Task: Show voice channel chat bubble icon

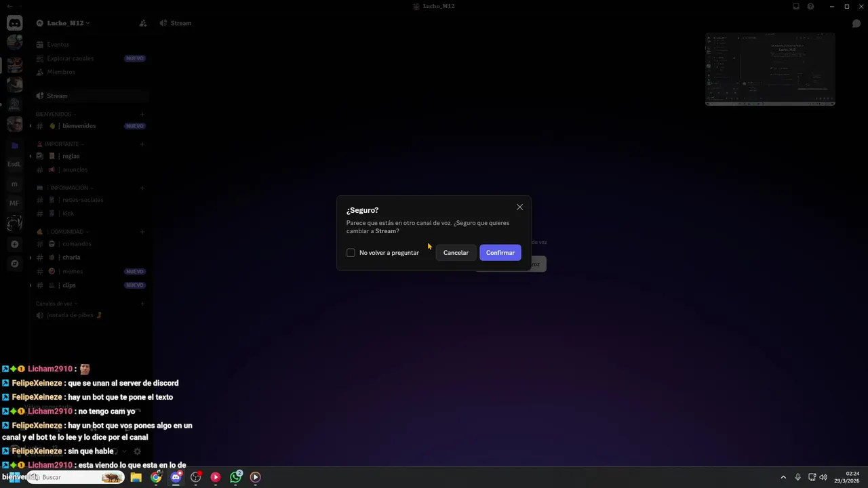Action: coord(856,23)
